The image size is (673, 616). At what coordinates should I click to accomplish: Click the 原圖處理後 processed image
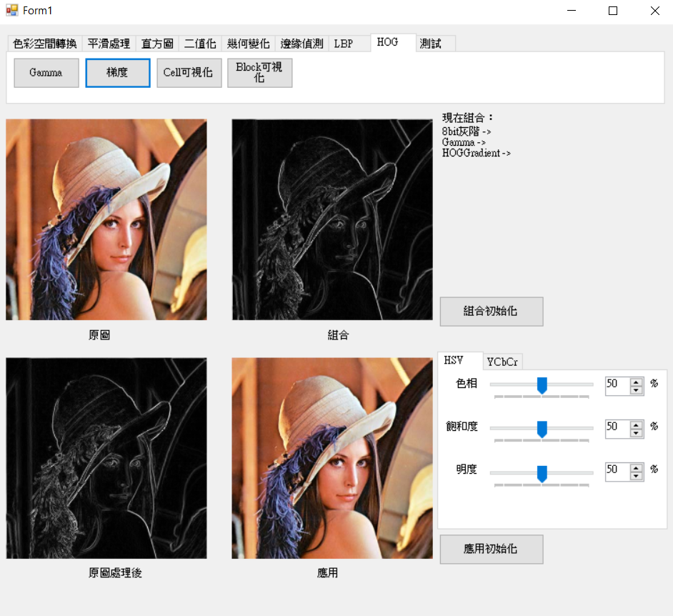pyautogui.click(x=106, y=458)
